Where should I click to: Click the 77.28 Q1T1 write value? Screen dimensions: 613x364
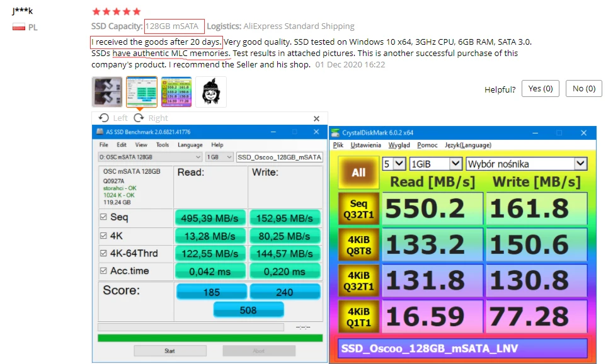point(536,317)
